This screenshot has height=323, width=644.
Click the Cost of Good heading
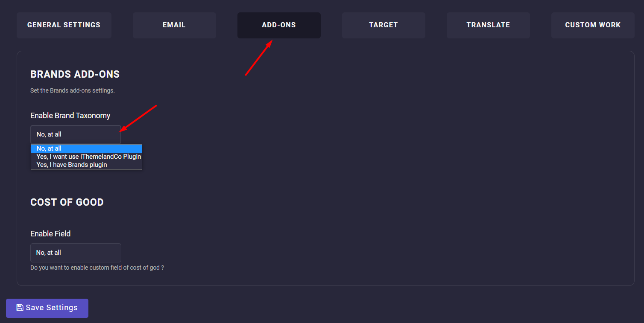(67, 202)
